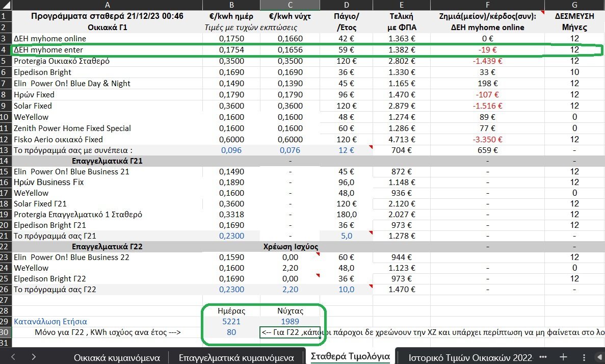Select the 659 € value in row 13
The image size is (605, 364).
coord(488,150)
